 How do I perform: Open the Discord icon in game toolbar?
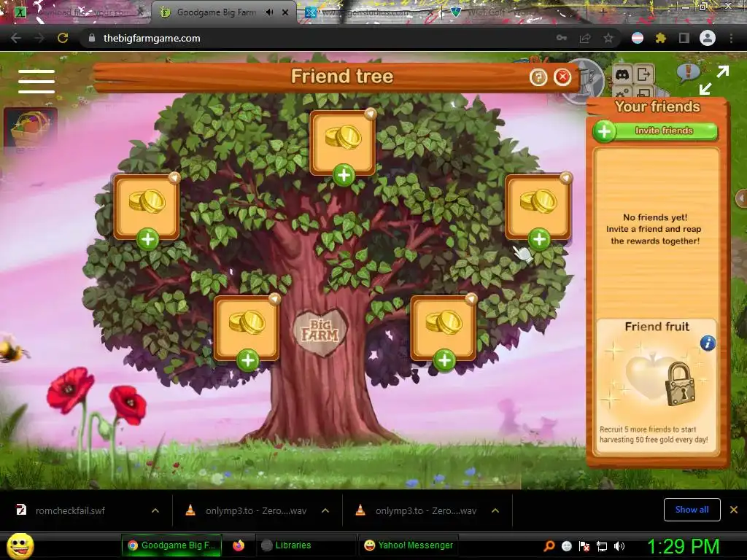tap(622, 74)
